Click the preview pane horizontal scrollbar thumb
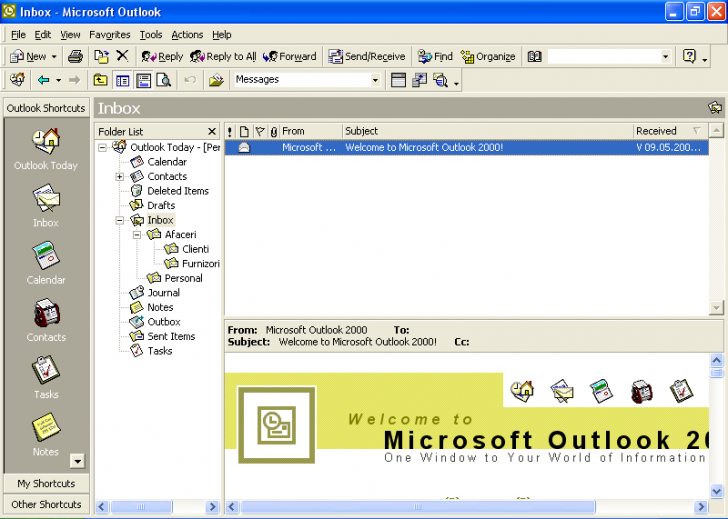 pyautogui.click(x=417, y=506)
